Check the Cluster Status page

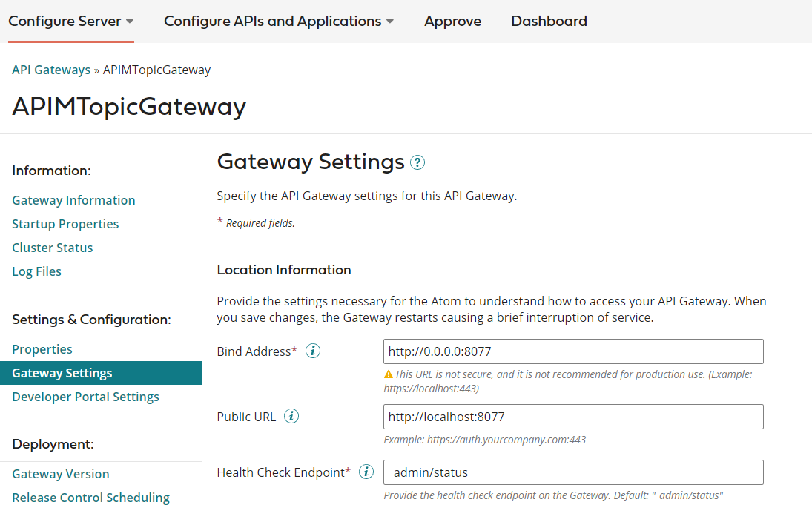pyautogui.click(x=52, y=247)
